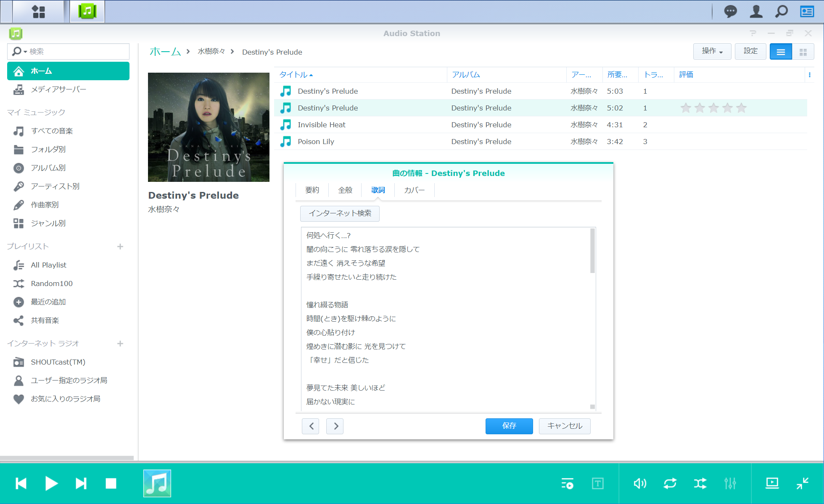Open the play queue icon

click(x=567, y=483)
